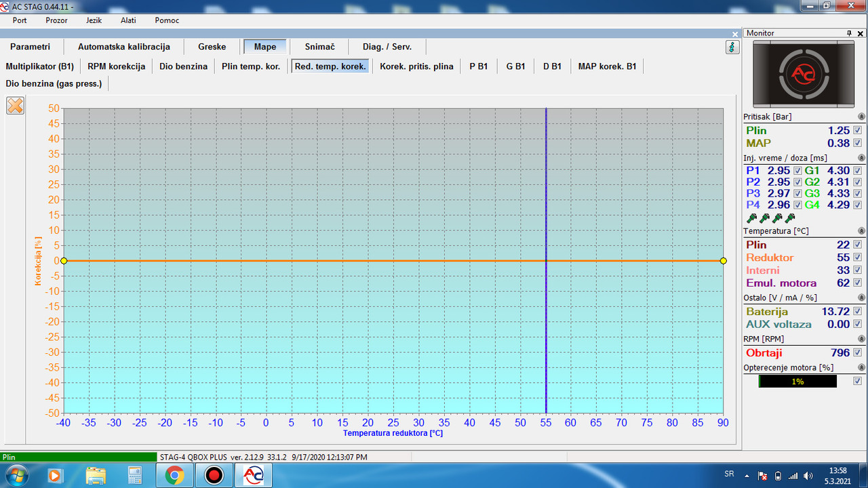Switch to the Snimač tab
The height and width of the screenshot is (488, 868).
coord(320,47)
